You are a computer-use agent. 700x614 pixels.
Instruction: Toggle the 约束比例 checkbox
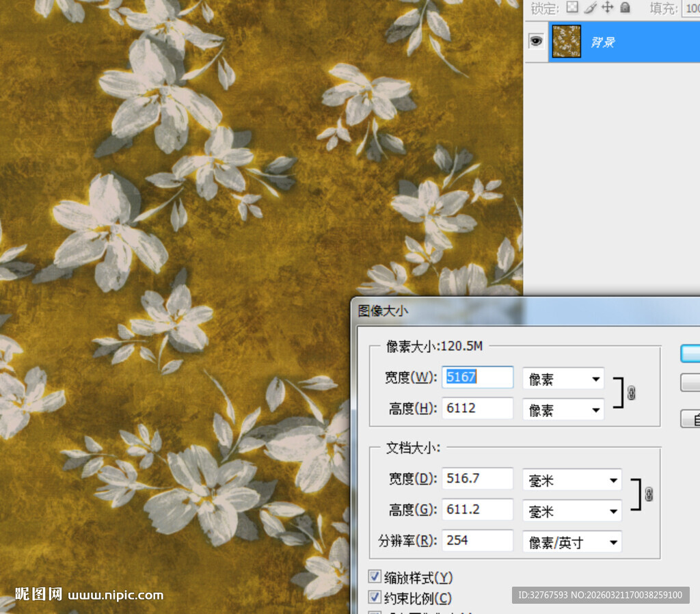(x=375, y=598)
